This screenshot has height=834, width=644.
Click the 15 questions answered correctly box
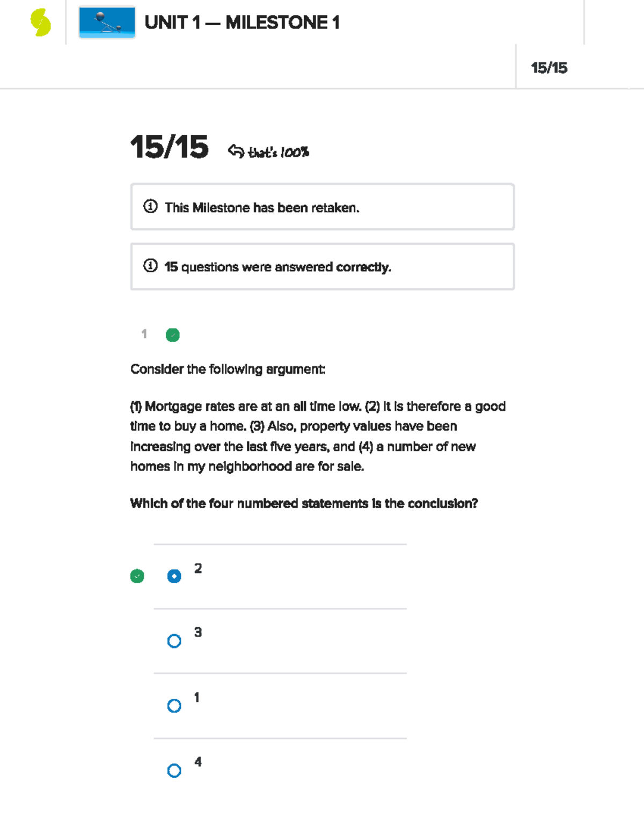pyautogui.click(x=323, y=266)
